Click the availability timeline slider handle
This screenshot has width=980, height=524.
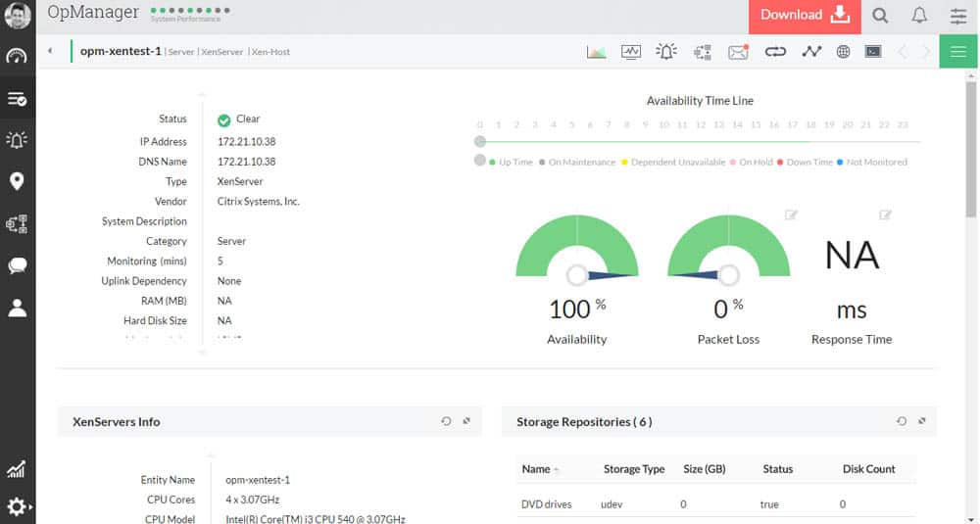coord(480,142)
